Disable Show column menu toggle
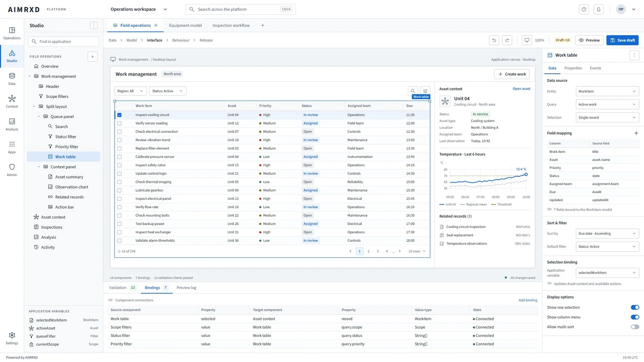Image resolution: width=644 pixels, height=362 pixels. click(x=635, y=317)
